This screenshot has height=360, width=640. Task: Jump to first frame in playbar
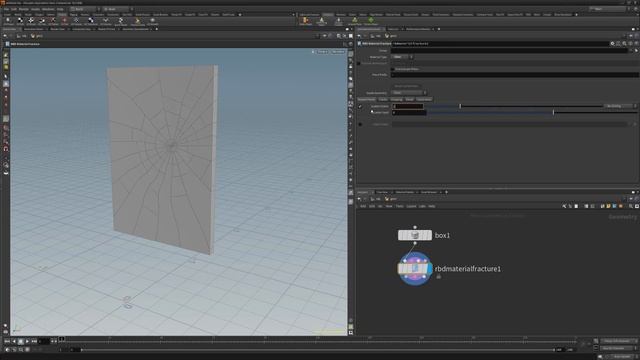7,341
